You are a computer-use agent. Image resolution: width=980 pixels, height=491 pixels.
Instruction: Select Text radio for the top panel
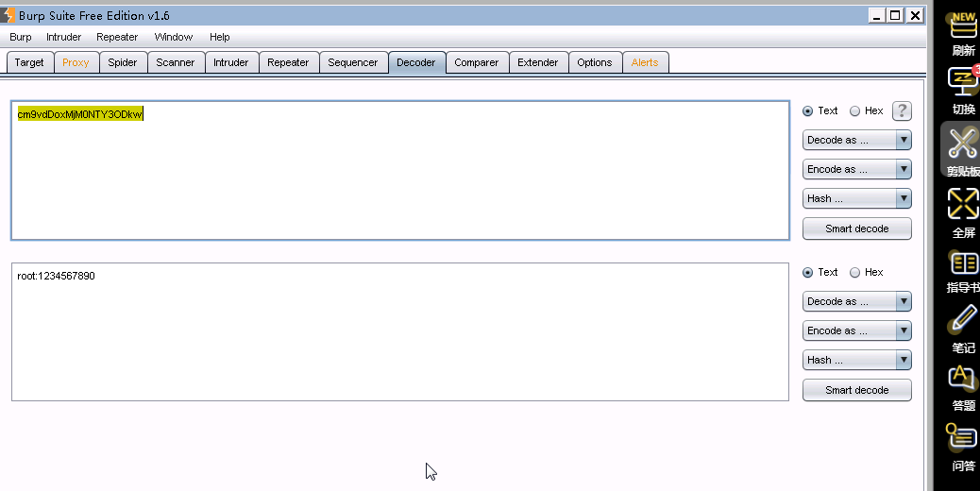click(x=807, y=110)
